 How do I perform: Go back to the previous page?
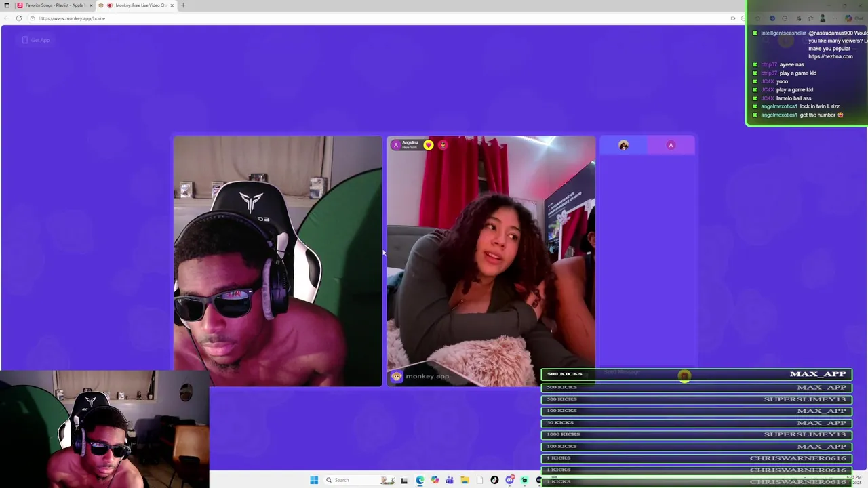[x=7, y=18]
